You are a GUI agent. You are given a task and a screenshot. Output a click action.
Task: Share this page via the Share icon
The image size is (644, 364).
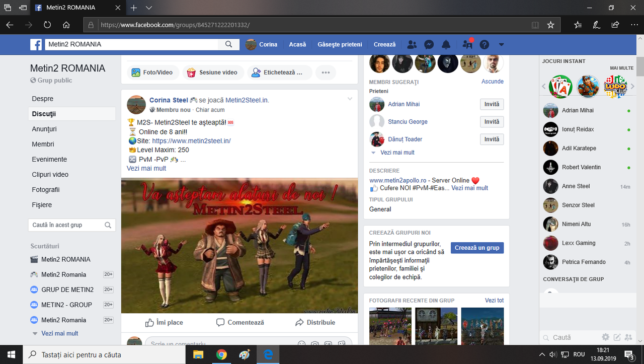click(x=615, y=25)
